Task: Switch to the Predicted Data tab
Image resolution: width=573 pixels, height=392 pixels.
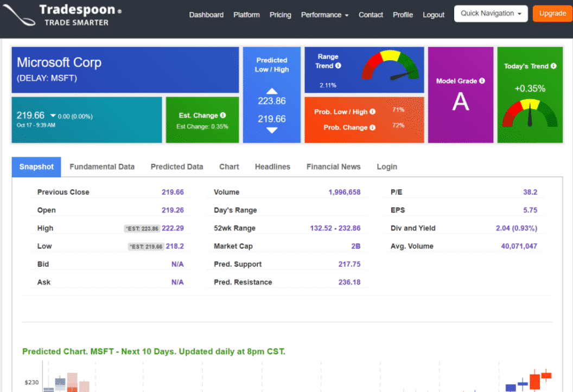Action: tap(177, 167)
